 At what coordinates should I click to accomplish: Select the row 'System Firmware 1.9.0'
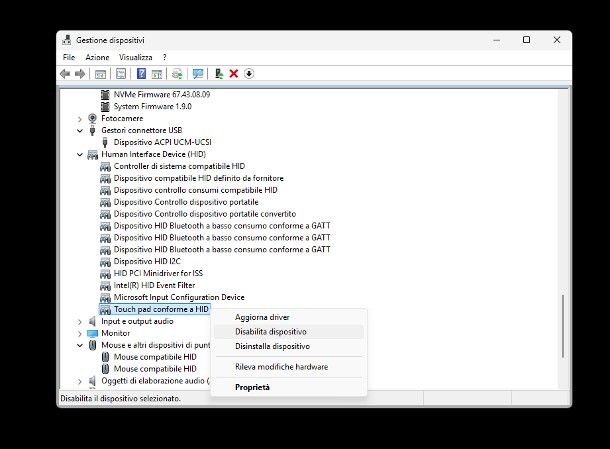pyautogui.click(x=152, y=106)
